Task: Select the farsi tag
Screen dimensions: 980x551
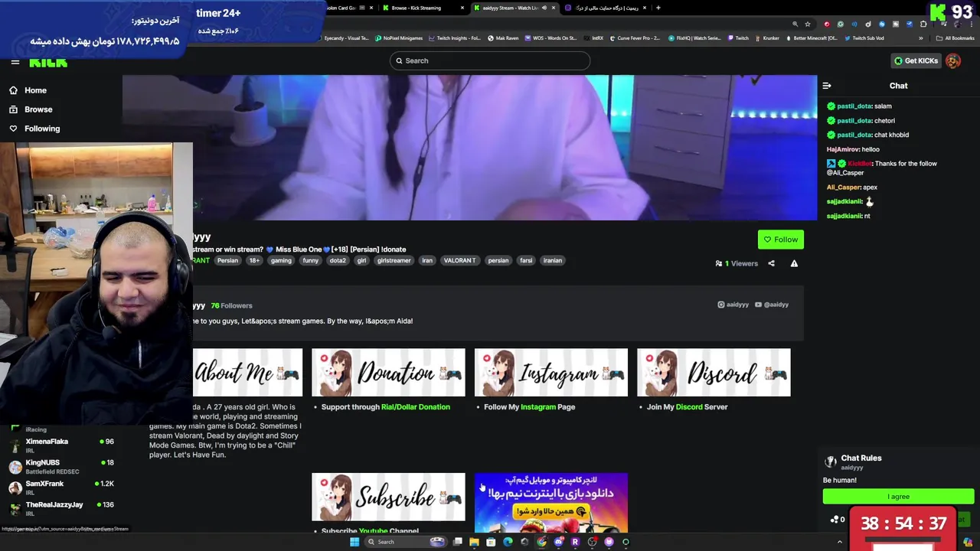Action: pyautogui.click(x=526, y=260)
